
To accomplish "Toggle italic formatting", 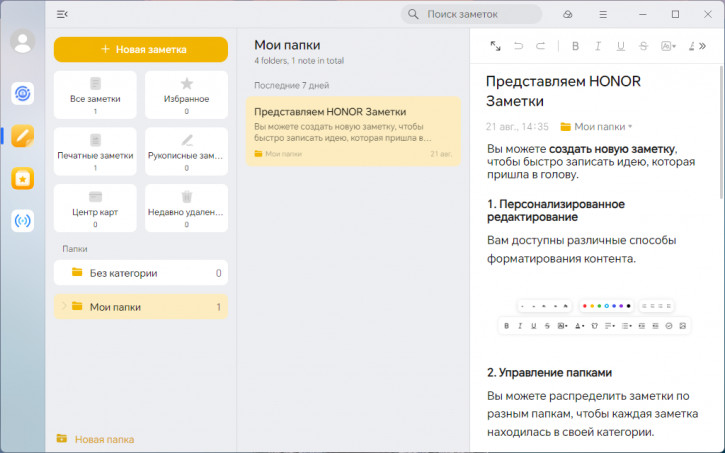I will point(598,46).
